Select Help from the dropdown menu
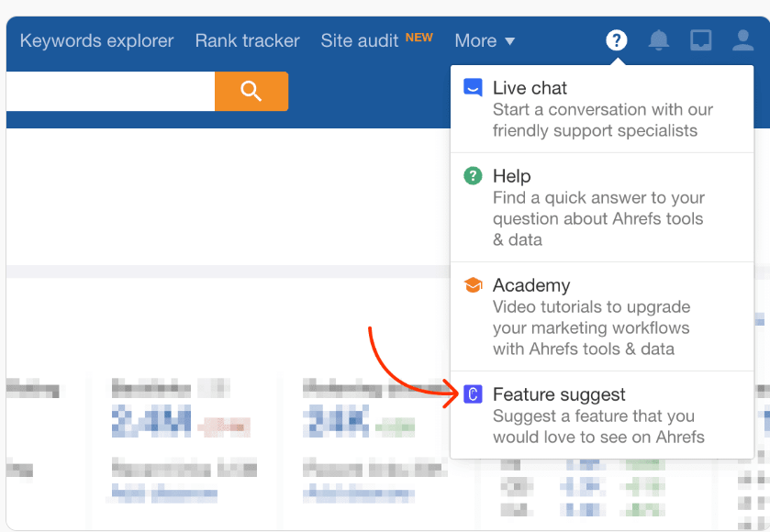The height and width of the screenshot is (532, 770). 602,207
